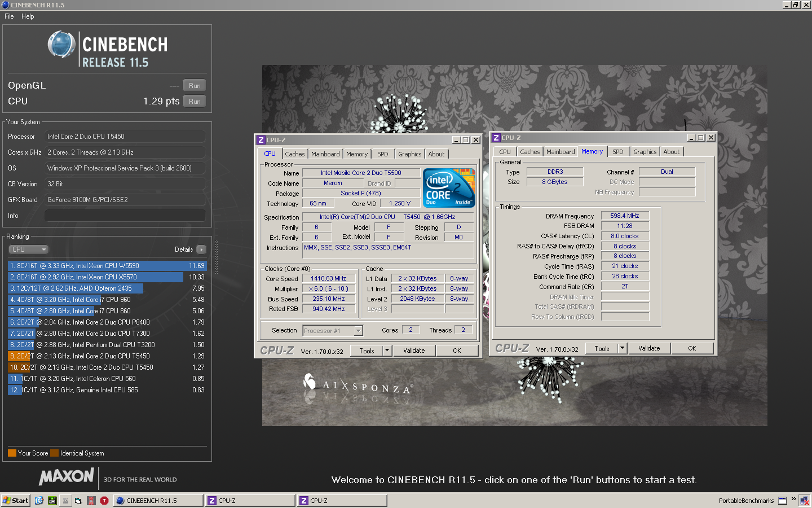
Task: Click the Tools button in the CPU-Z window showing the Memory tab
Action: 602,348
